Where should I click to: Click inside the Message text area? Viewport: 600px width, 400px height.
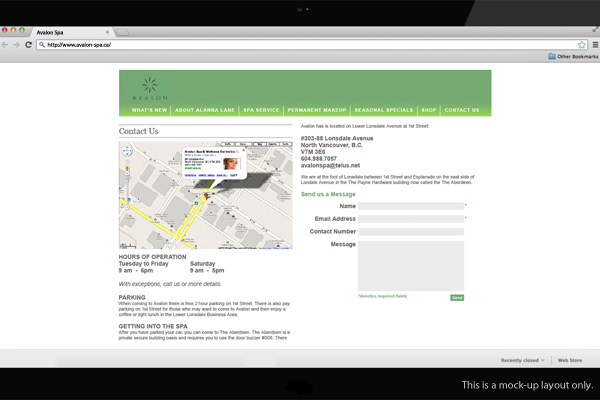pos(410,265)
